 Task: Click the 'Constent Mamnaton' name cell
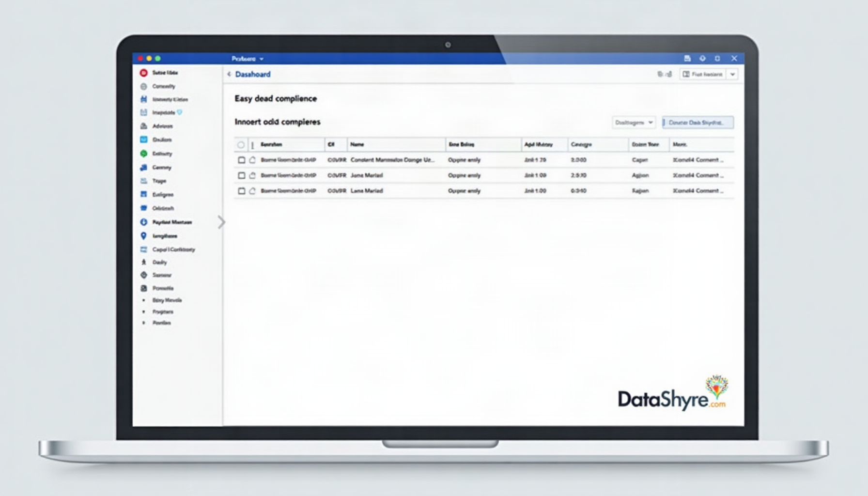tap(392, 160)
